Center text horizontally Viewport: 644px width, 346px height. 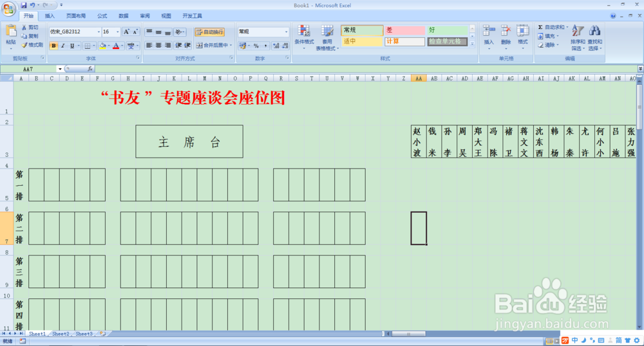(158, 45)
